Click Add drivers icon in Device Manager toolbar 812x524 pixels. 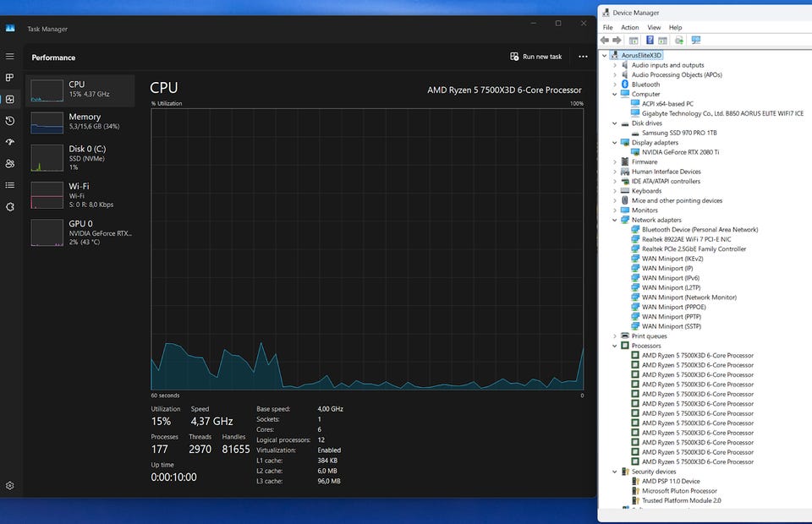pos(679,41)
